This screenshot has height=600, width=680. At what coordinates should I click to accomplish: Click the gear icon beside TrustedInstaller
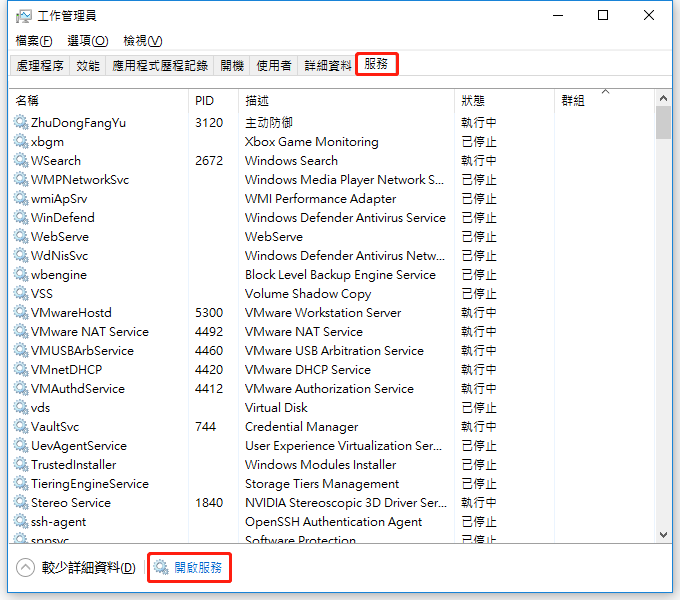[x=21, y=464]
